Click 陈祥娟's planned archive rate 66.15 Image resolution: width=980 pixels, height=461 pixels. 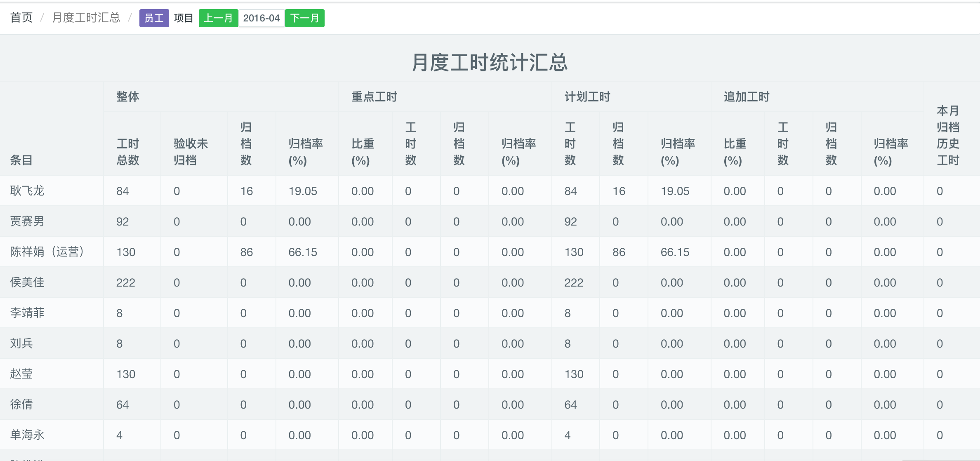point(675,252)
